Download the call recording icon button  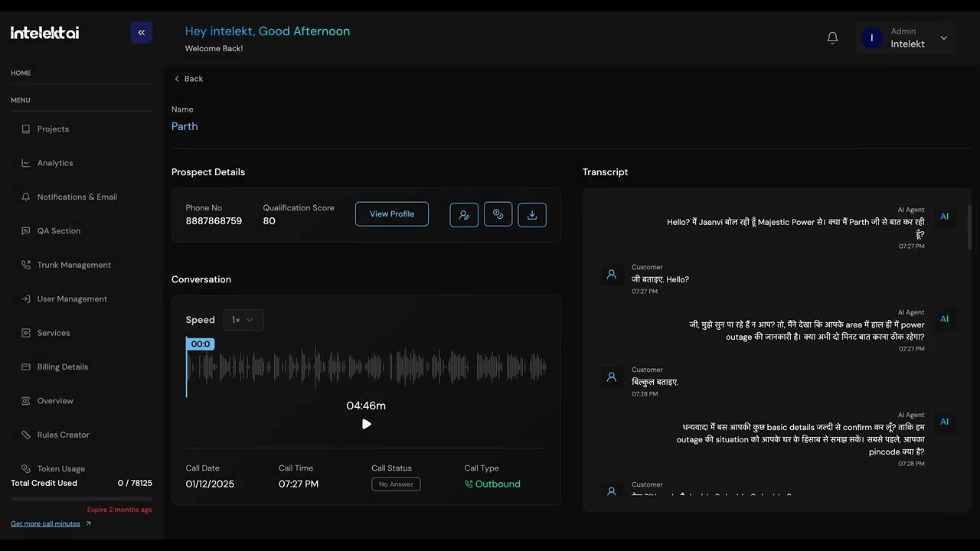[x=532, y=215]
